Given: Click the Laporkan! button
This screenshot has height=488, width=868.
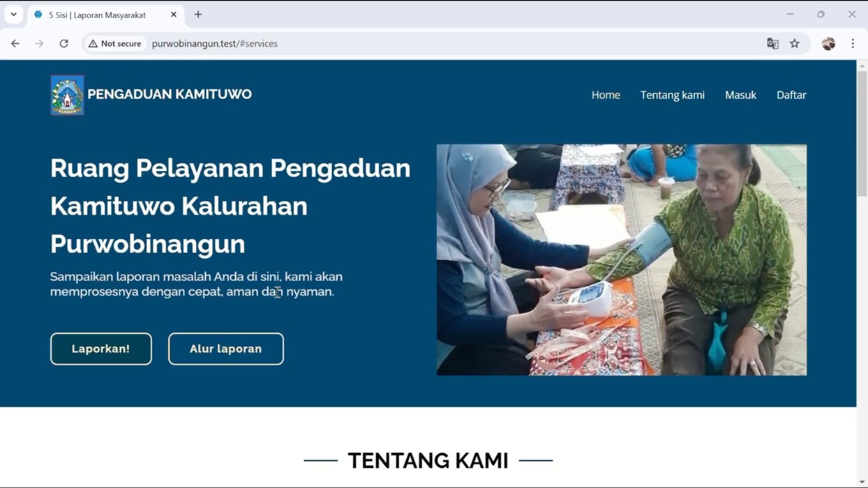Looking at the screenshot, I should click(101, 349).
